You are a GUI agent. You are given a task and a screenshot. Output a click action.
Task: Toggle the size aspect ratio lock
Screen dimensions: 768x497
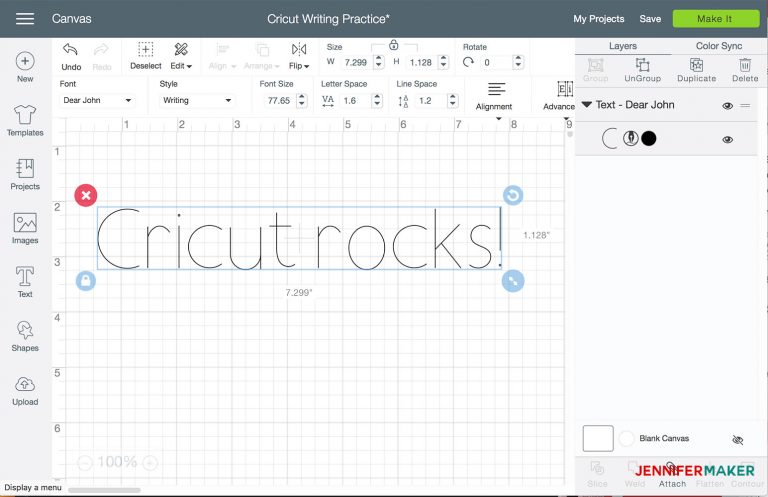pyautogui.click(x=393, y=45)
